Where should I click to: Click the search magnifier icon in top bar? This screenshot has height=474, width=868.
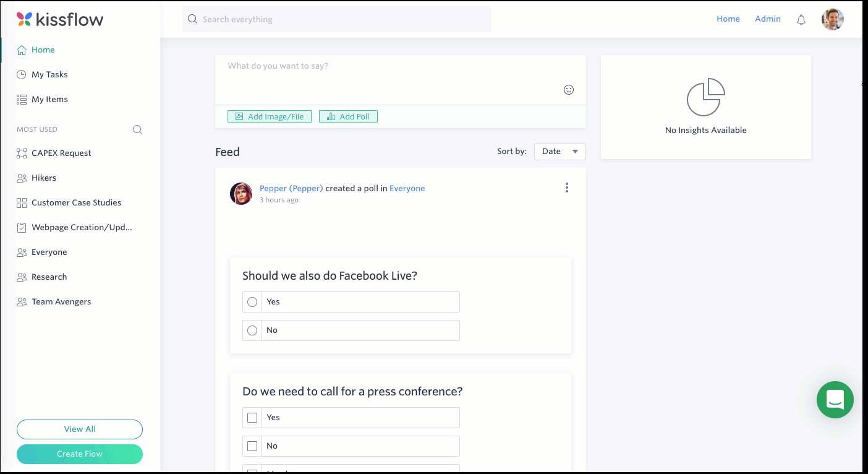[x=192, y=19]
